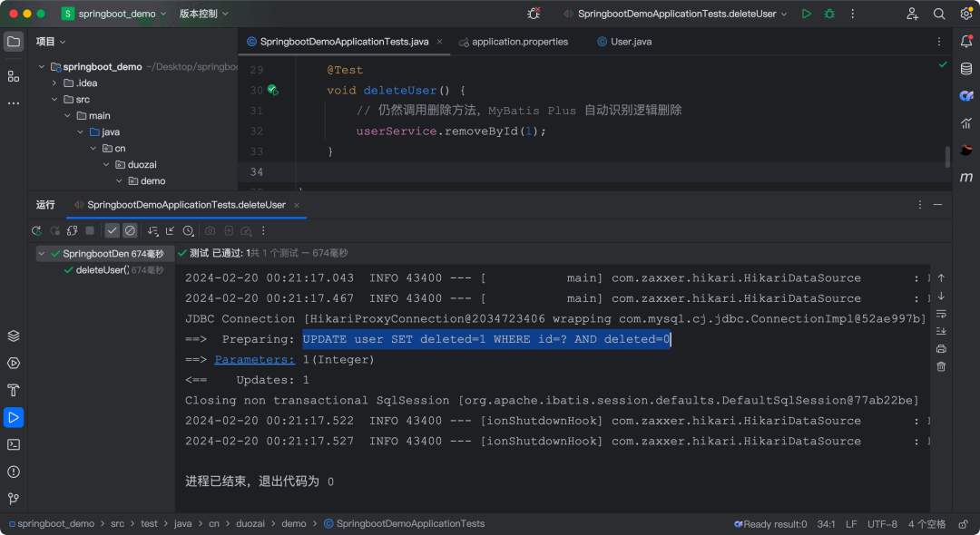Open the 项目 view dropdown
Screen dimensions: 980x535
click(x=51, y=42)
